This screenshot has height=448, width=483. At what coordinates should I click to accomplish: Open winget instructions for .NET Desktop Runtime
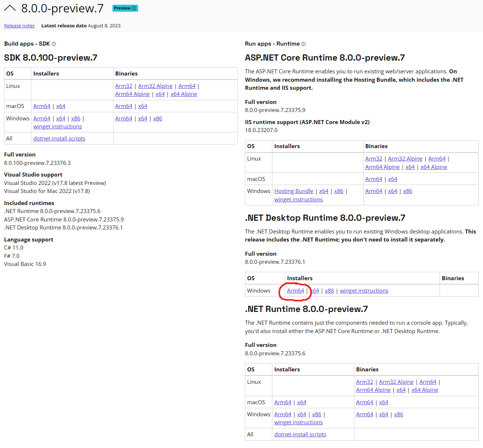(364, 290)
